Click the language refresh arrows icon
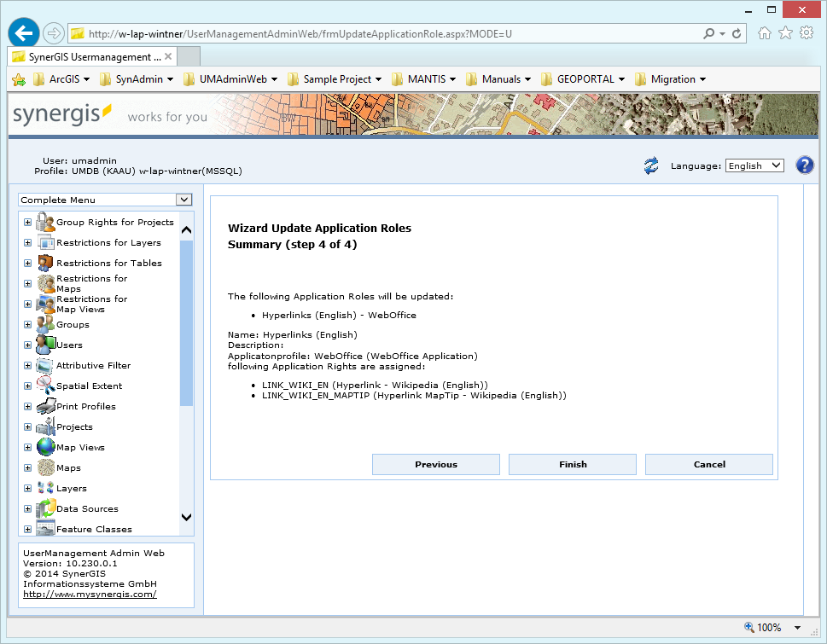Image resolution: width=827 pixels, height=644 pixels. (x=650, y=165)
